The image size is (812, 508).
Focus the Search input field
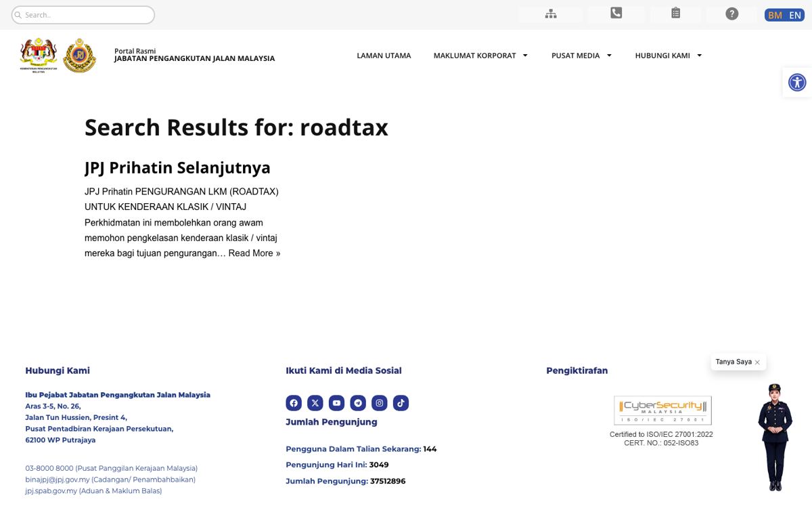(83, 15)
